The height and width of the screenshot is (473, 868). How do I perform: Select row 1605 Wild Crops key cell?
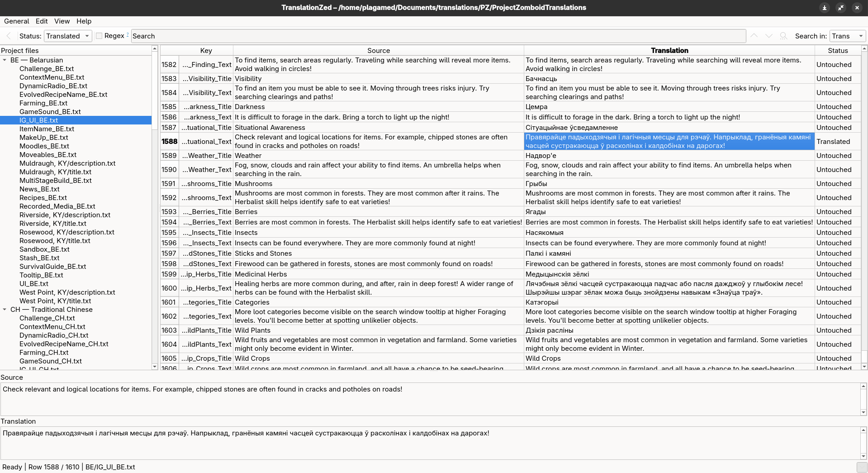click(206, 358)
